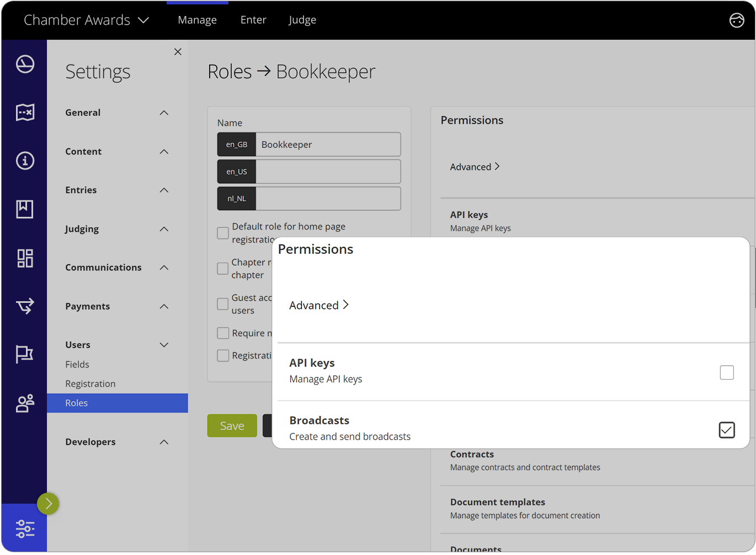Viewport: 756px width, 555px height.
Task: Select the awards map icon in sidebar
Action: pyautogui.click(x=24, y=112)
